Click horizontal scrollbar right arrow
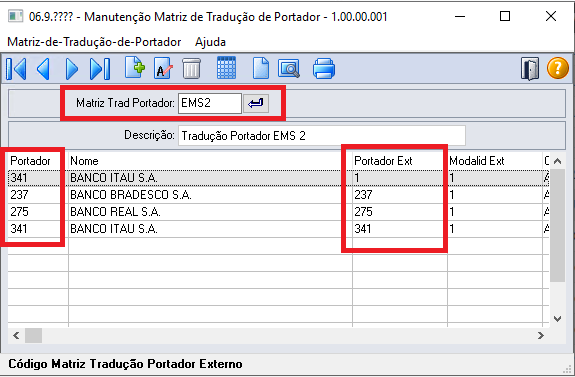Screen dimensions: 575x377 [541, 335]
